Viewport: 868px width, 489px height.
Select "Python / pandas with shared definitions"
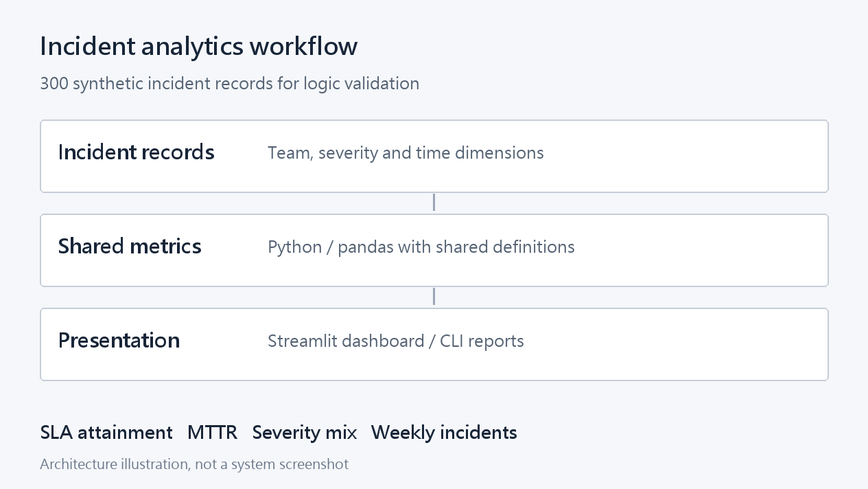pos(421,247)
